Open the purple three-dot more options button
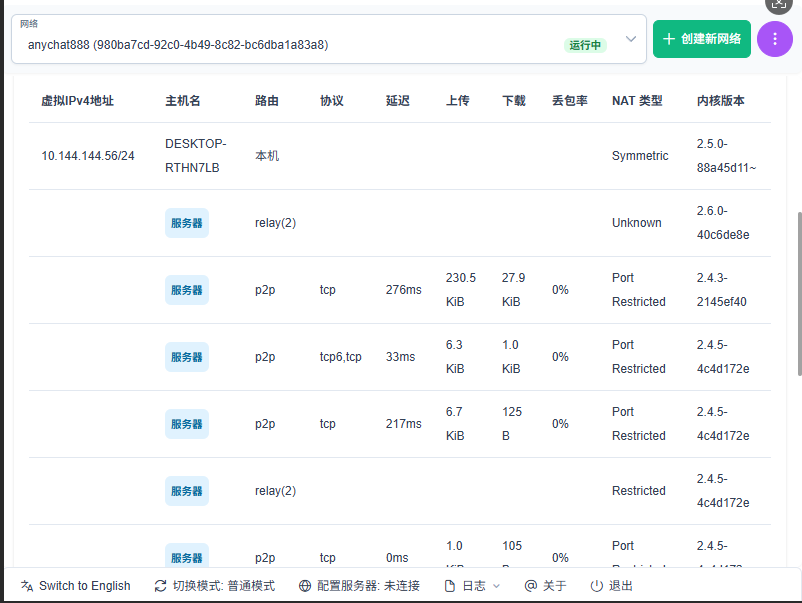Screen dimensions: 802x603 point(774,39)
